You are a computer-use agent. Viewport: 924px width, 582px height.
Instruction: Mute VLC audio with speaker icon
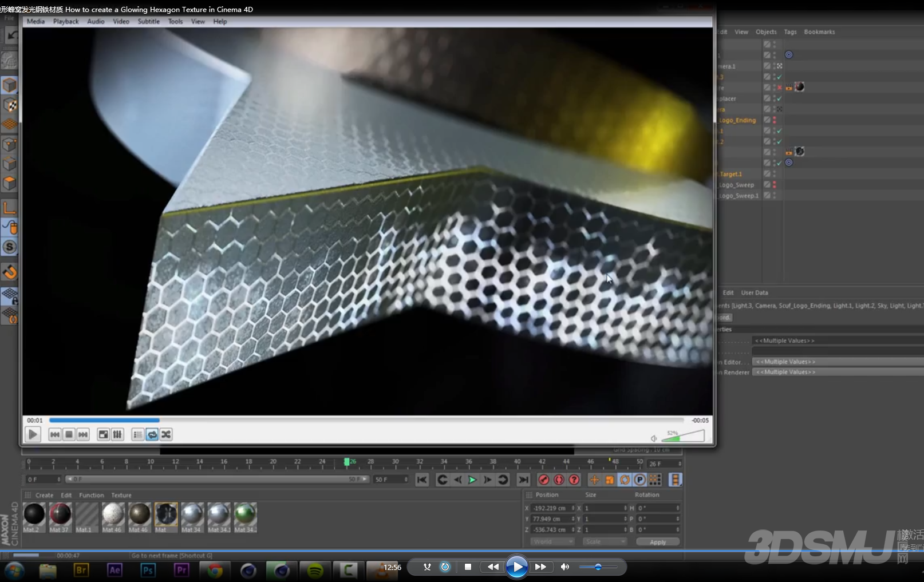pyautogui.click(x=654, y=438)
